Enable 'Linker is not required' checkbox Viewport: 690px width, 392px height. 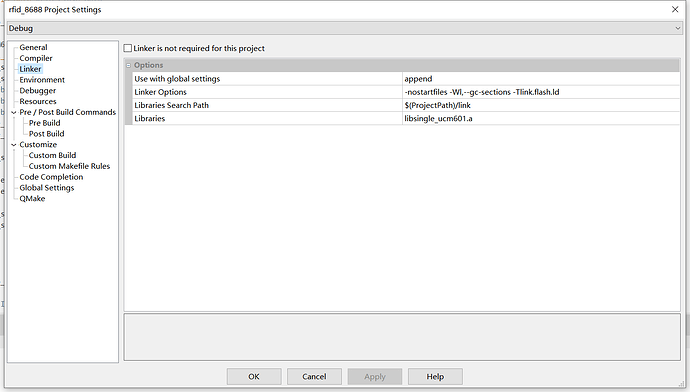pyautogui.click(x=128, y=48)
